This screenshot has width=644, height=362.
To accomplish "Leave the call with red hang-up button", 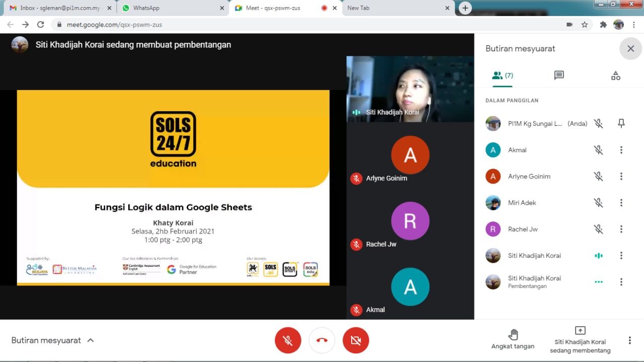I will (322, 340).
